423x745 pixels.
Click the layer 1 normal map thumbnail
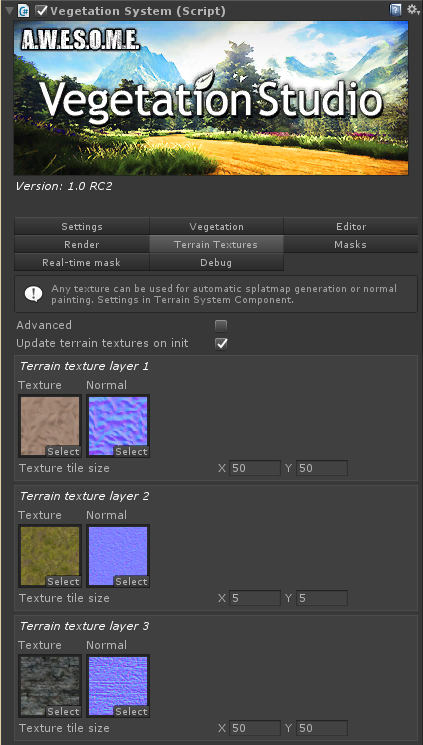[118, 426]
